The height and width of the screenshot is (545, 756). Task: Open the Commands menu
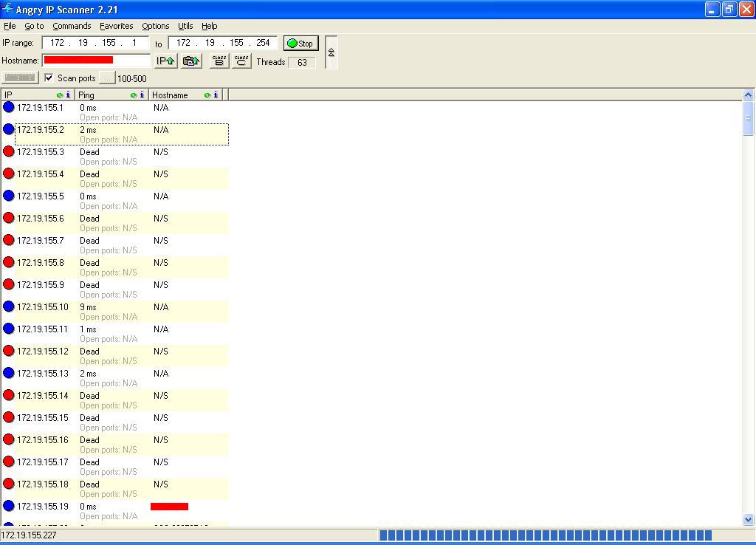pos(72,26)
